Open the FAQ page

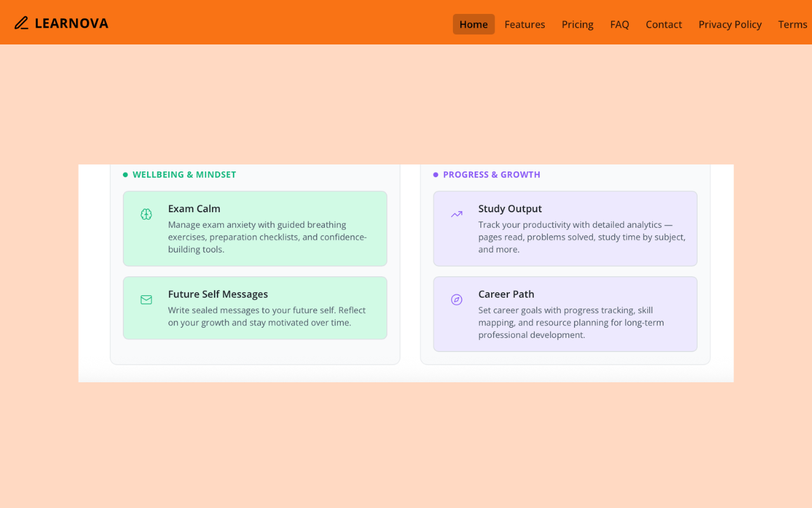(x=620, y=24)
